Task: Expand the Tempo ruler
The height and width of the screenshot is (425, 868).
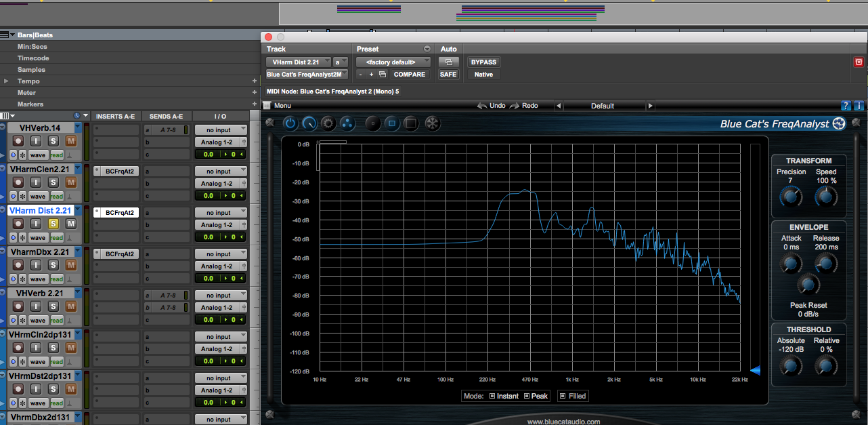Action: point(6,81)
